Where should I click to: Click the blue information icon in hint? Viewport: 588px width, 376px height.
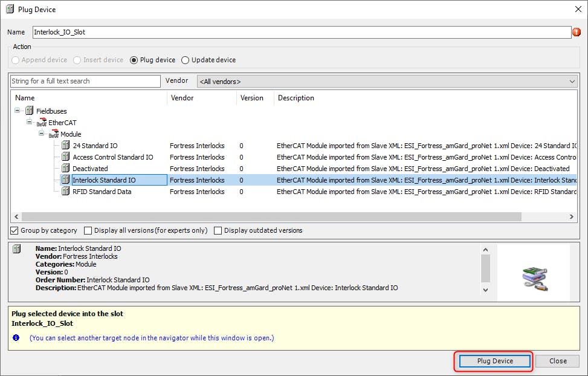(x=16, y=338)
